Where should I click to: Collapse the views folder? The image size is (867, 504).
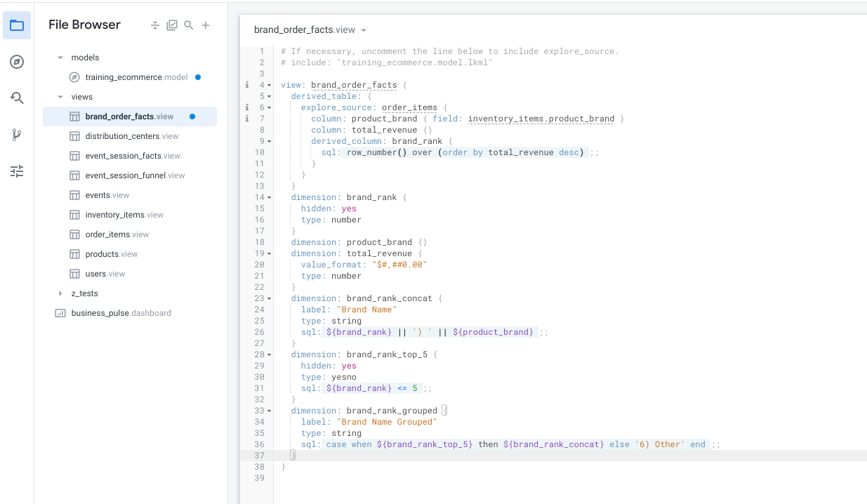coord(60,97)
